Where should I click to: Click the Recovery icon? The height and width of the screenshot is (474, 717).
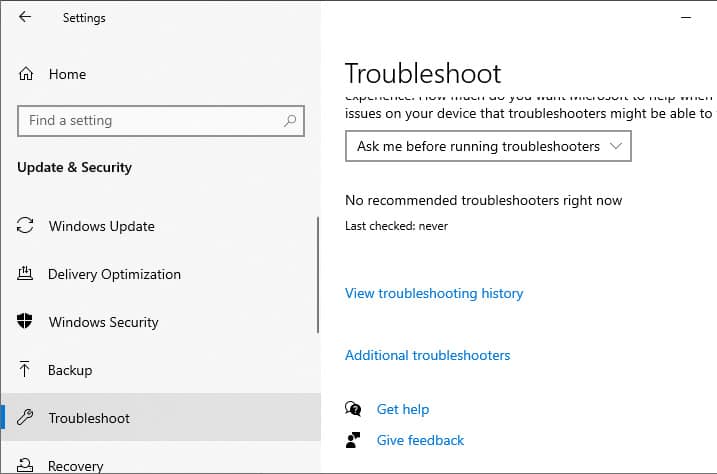point(25,465)
